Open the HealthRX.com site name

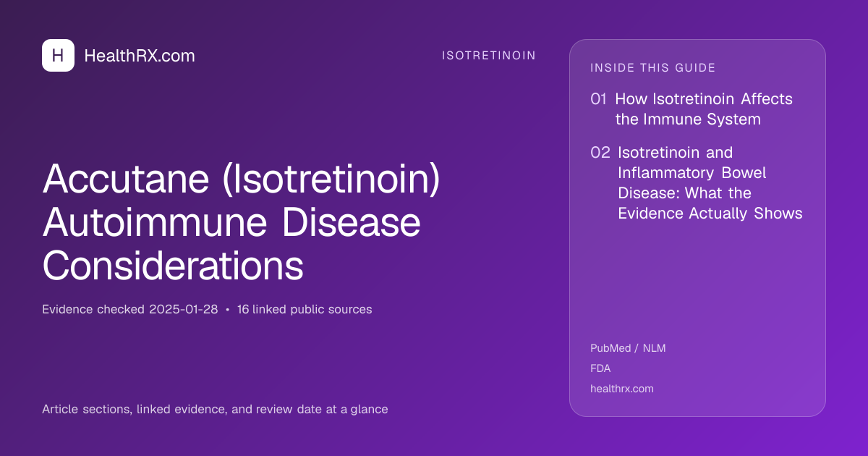coord(140,56)
